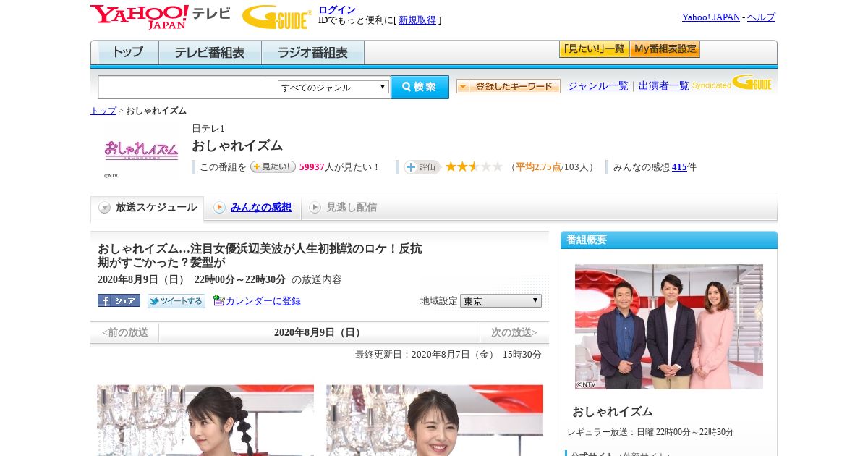Image resolution: width=868 pixels, height=456 pixels.
Task: Open the トップ navigation tab
Action: [128, 53]
